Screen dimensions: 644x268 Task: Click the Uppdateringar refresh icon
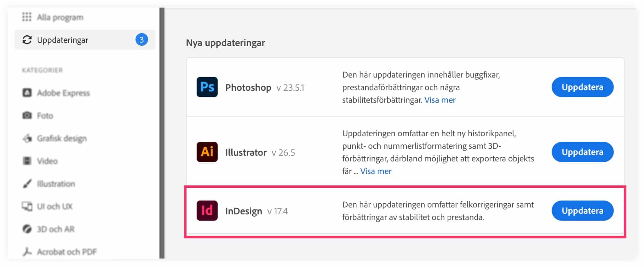tap(27, 40)
